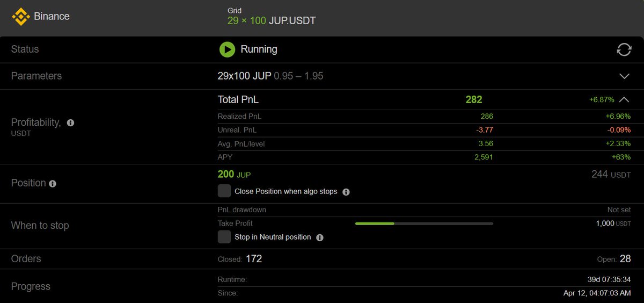The width and height of the screenshot is (644, 303).
Task: Click the Unreal. PnL value -3.77
Action: click(x=485, y=130)
